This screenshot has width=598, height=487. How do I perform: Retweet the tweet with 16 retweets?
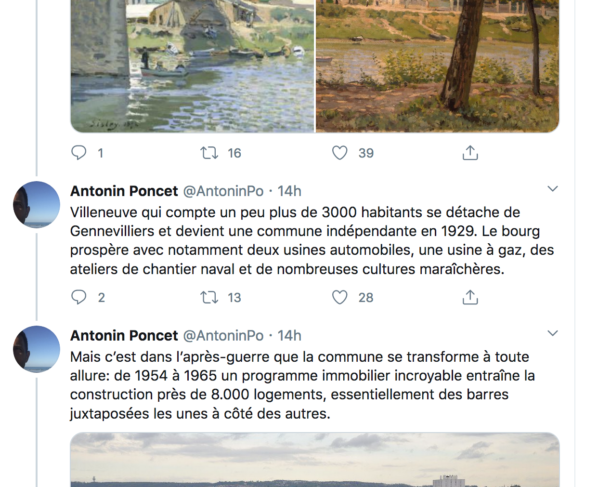tap(209, 153)
